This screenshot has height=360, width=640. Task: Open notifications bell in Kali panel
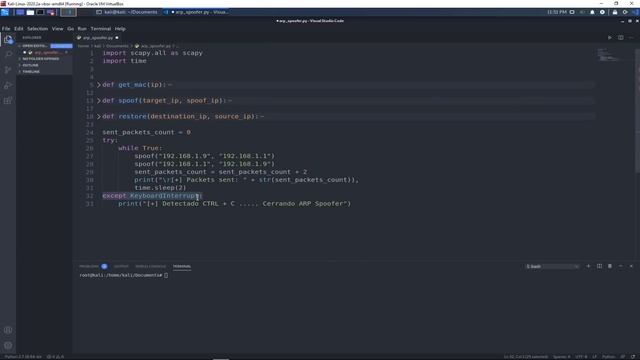(592, 12)
